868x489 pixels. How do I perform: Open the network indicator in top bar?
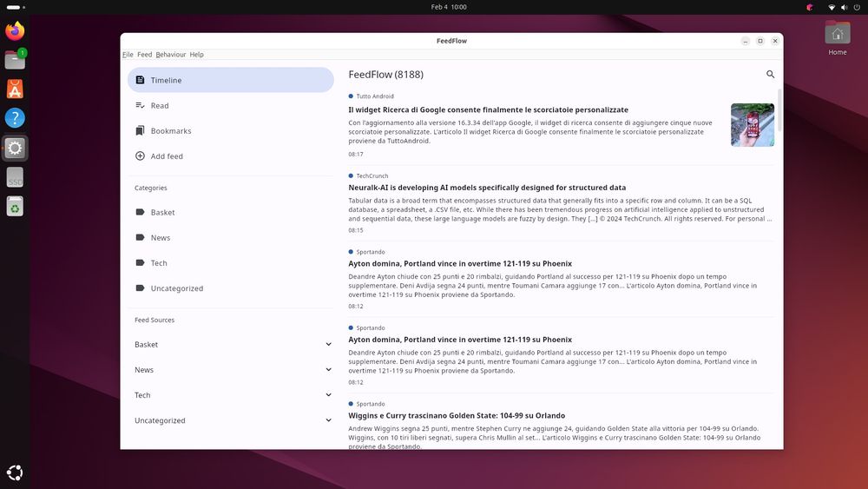[x=832, y=7]
